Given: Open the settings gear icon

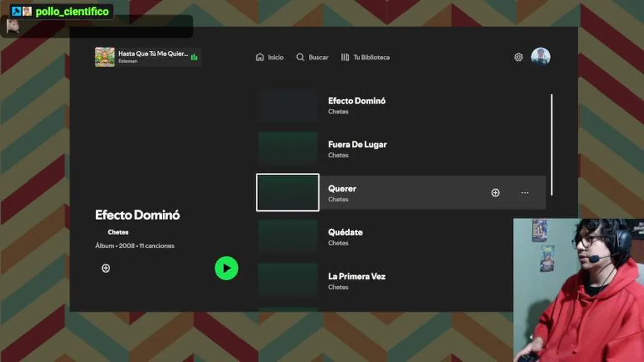Looking at the screenshot, I should (518, 57).
